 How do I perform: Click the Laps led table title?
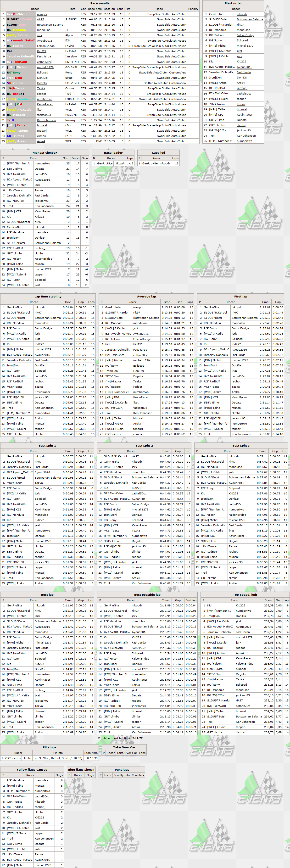tap(158, 153)
